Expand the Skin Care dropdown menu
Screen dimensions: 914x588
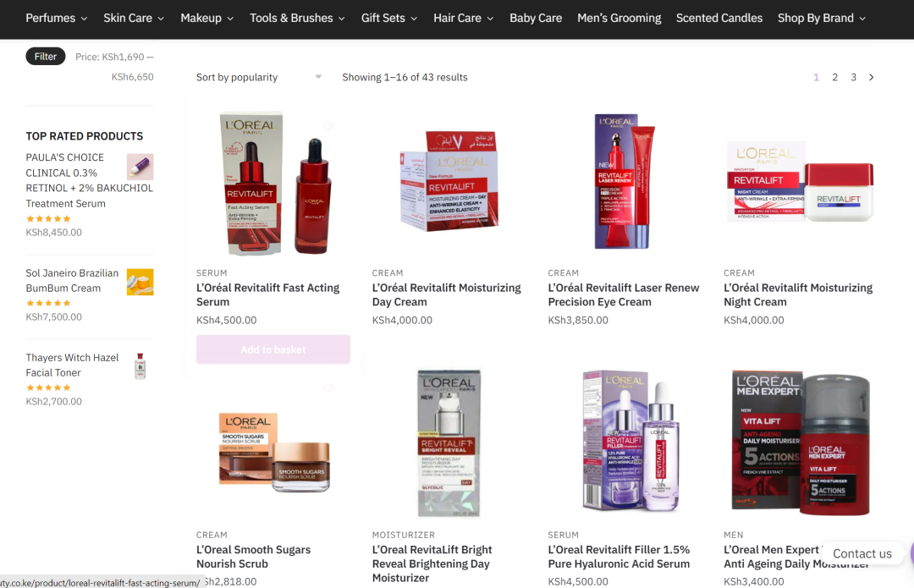(x=134, y=18)
